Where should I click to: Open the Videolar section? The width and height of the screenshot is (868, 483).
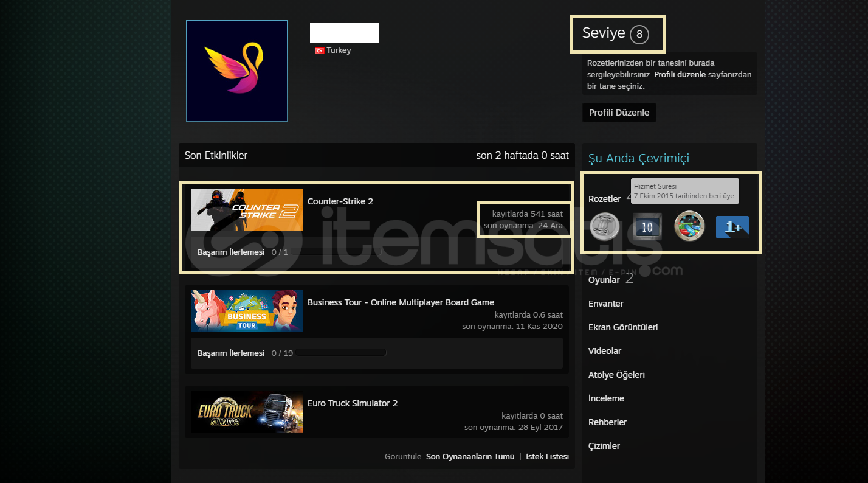pyautogui.click(x=605, y=351)
